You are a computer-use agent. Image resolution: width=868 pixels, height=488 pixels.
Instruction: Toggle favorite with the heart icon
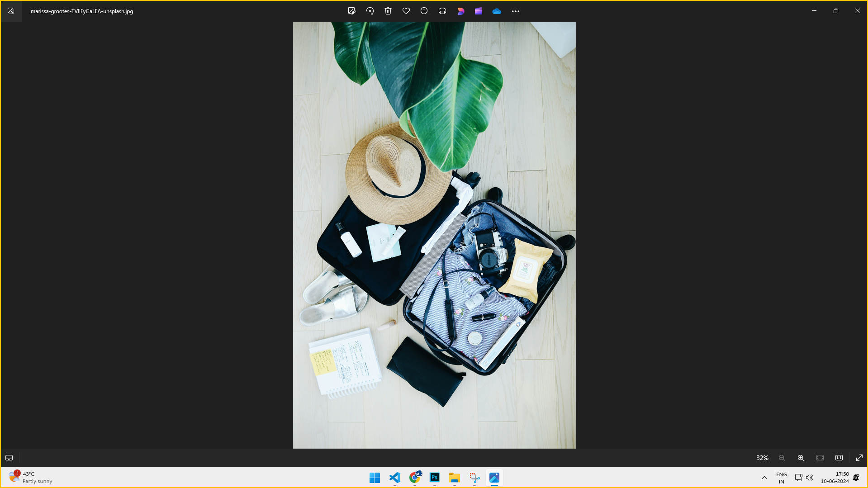[x=406, y=11]
